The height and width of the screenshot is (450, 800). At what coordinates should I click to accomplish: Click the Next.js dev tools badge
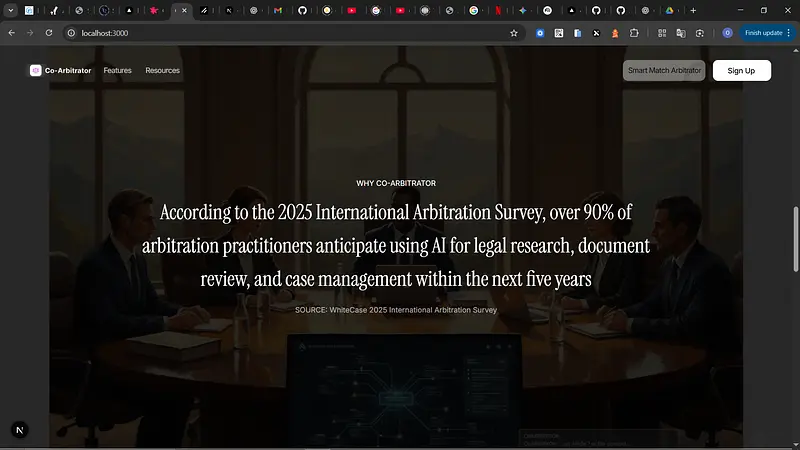click(x=20, y=429)
